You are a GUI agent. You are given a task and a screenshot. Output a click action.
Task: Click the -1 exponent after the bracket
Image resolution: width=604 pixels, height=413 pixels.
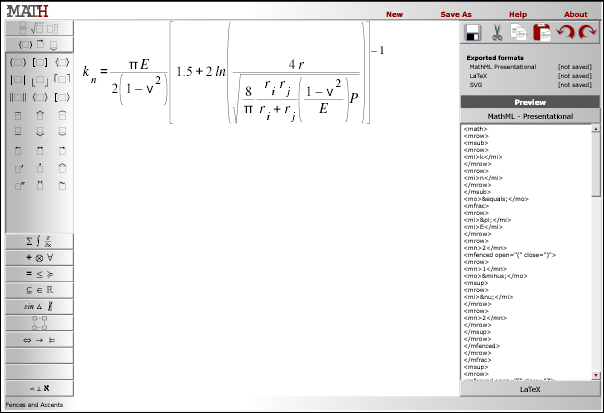[x=378, y=50]
